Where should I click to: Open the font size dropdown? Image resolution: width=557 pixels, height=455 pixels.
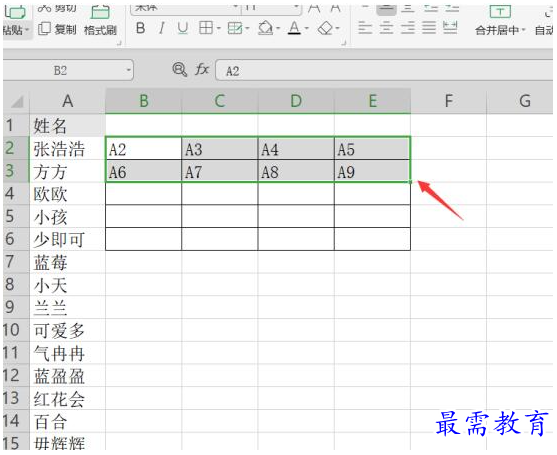tap(296, 8)
